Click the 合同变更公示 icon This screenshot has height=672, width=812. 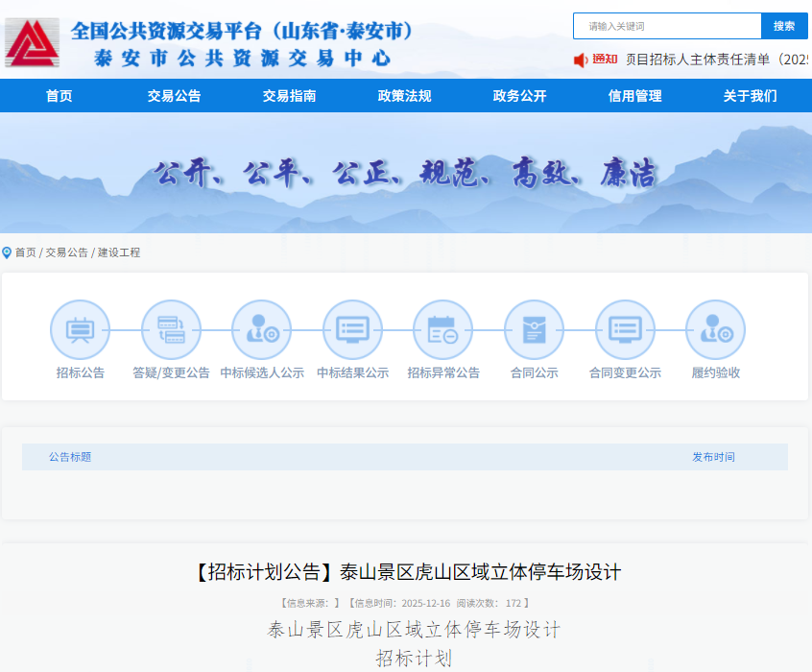coord(625,330)
